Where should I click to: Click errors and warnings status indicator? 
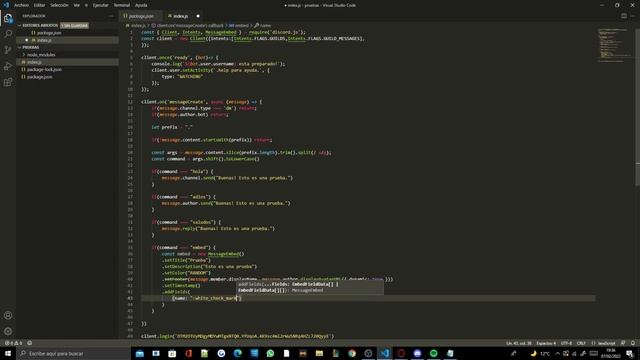pos(13,343)
